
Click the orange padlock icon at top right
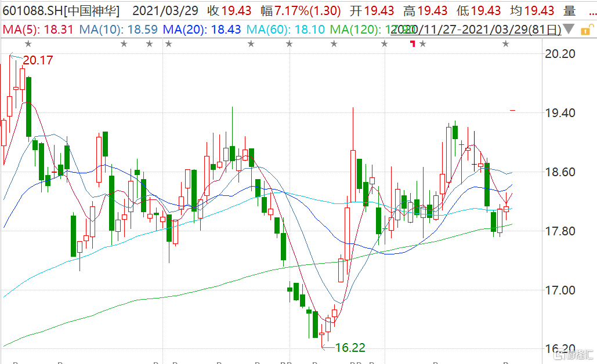[585, 28]
